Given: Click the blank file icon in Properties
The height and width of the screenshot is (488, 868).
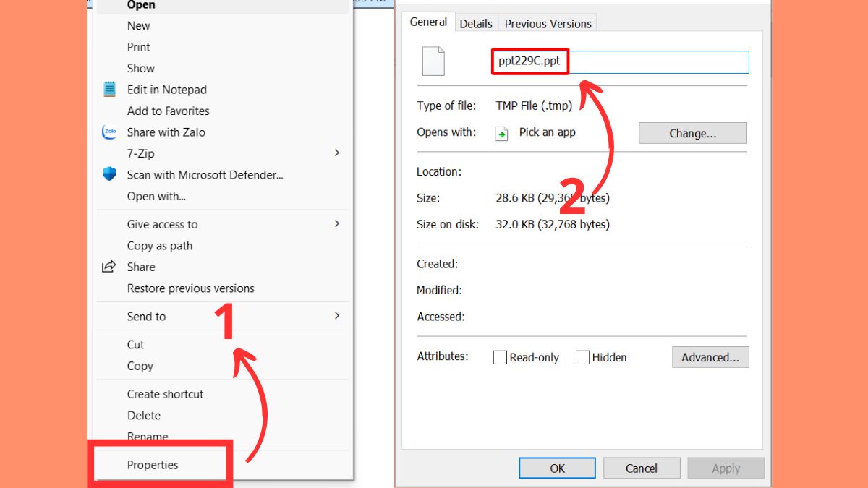Looking at the screenshot, I should click(433, 61).
